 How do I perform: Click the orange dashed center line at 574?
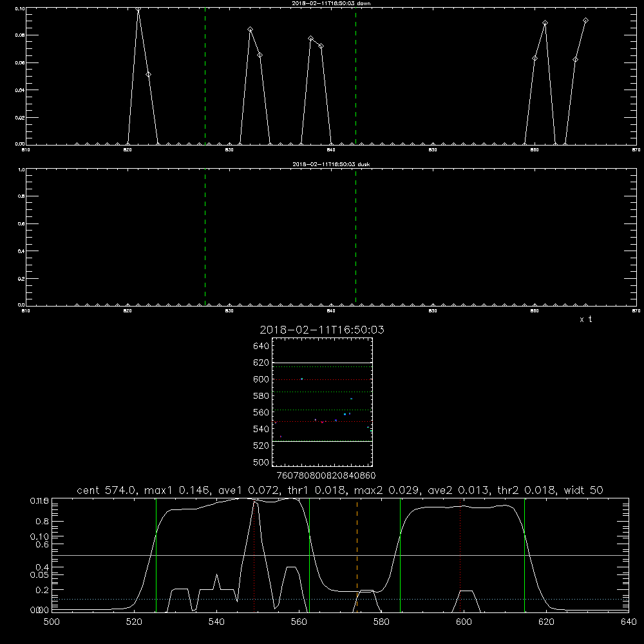(357, 555)
